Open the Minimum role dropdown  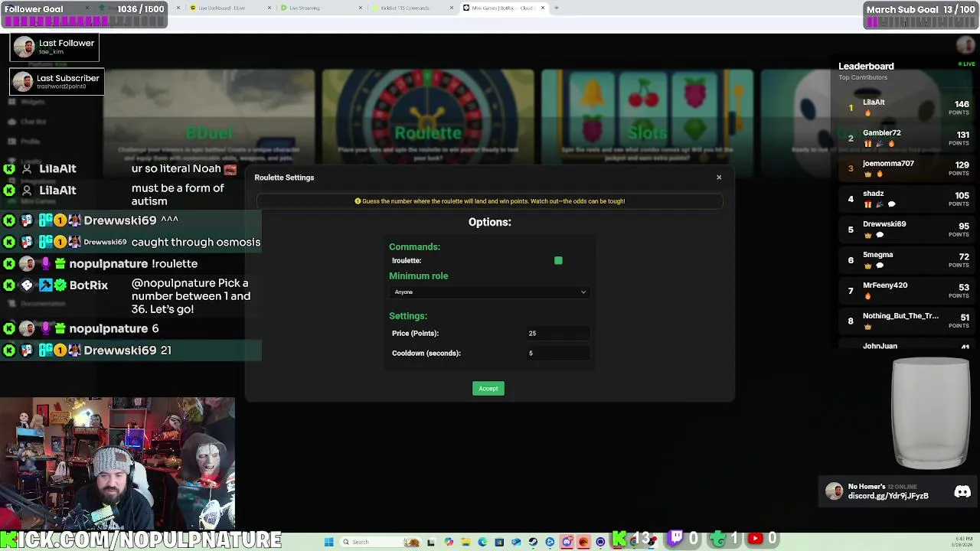coord(489,292)
